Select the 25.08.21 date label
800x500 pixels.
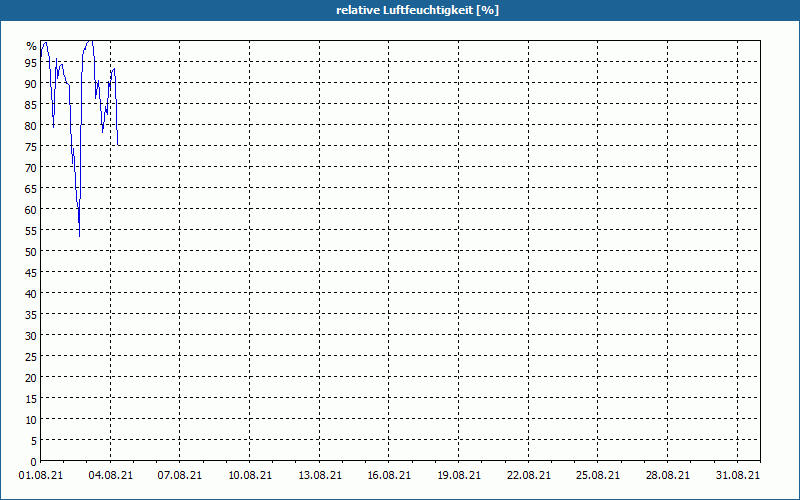point(598,475)
